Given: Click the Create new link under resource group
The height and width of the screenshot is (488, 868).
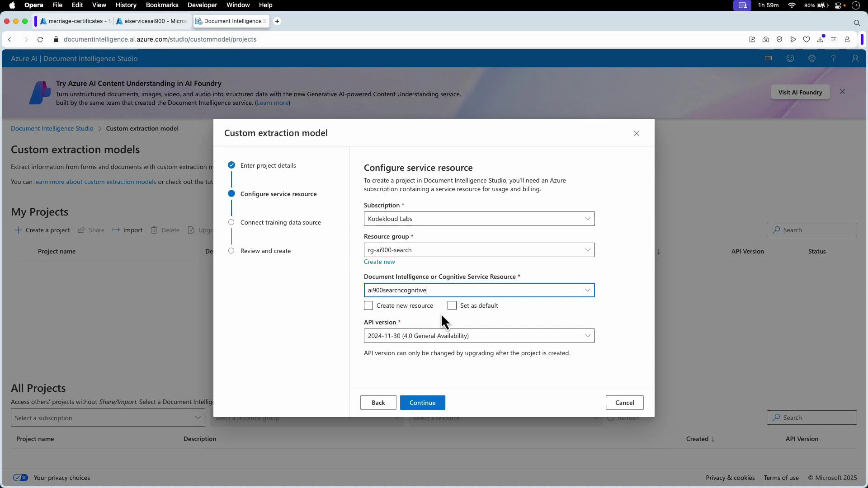Looking at the screenshot, I should click(379, 262).
